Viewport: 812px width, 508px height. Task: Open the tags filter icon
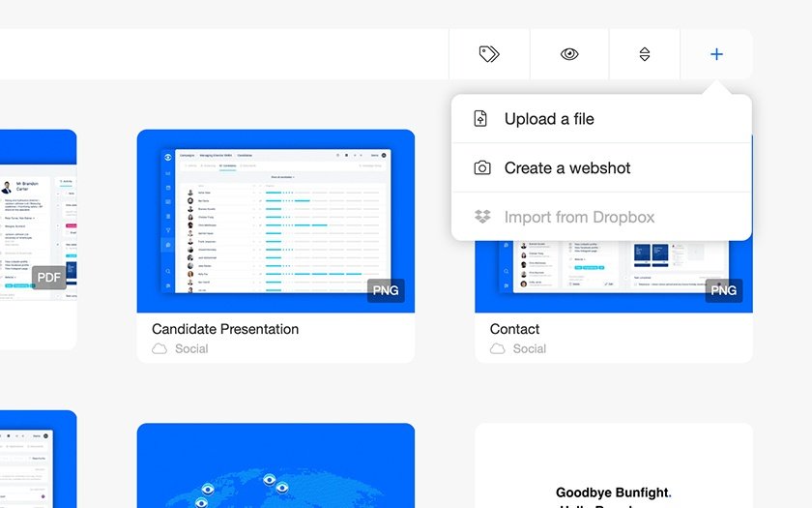tap(489, 54)
